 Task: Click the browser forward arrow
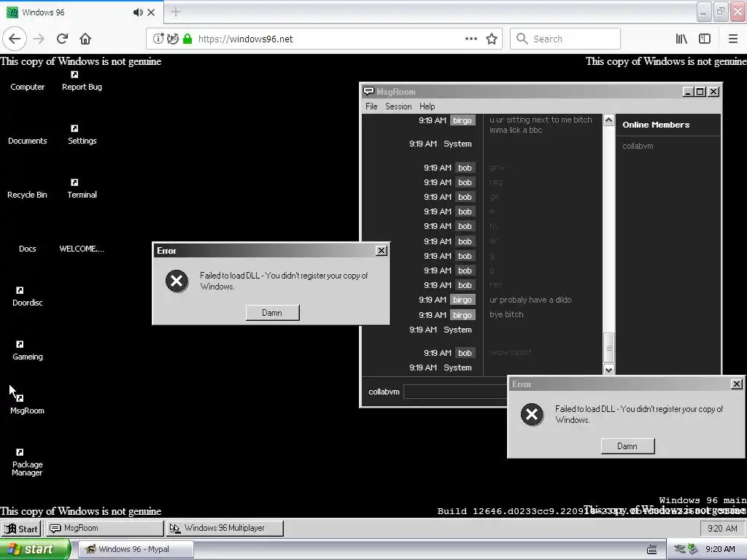click(39, 39)
